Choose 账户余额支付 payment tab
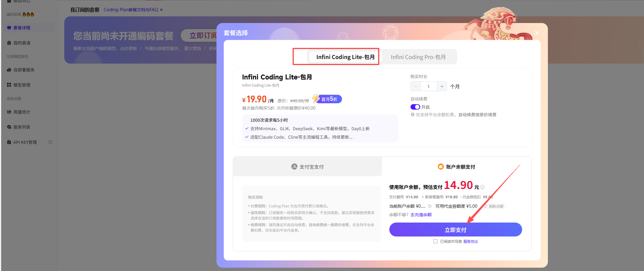This screenshot has height=271, width=644. pos(456,167)
